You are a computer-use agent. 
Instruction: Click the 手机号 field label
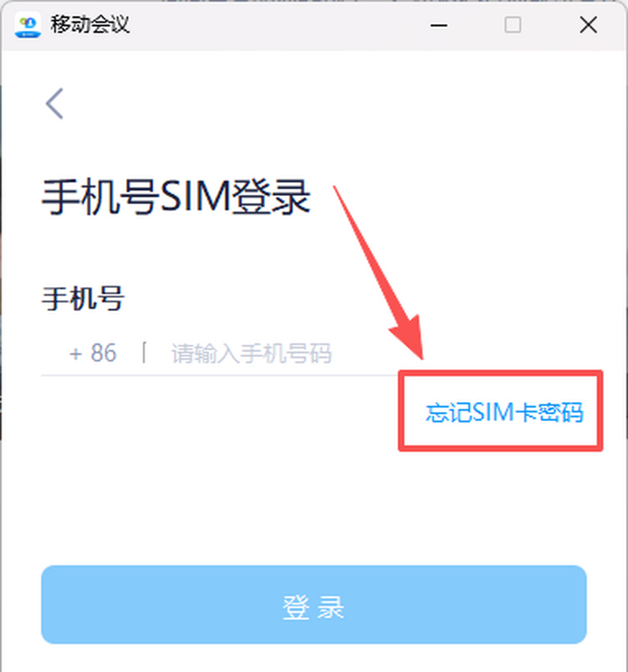83,299
